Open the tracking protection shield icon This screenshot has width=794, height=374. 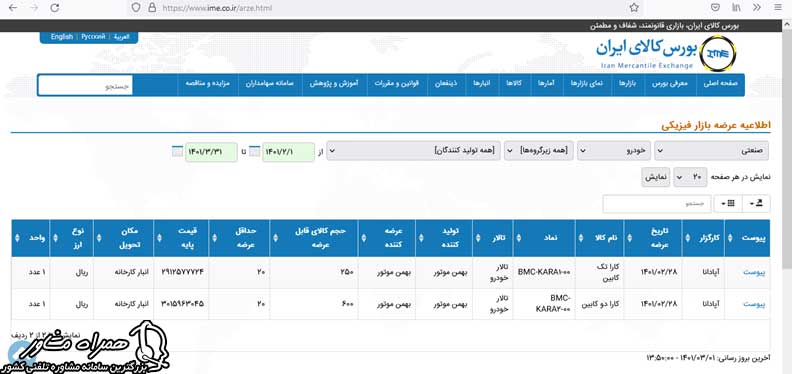(136, 8)
